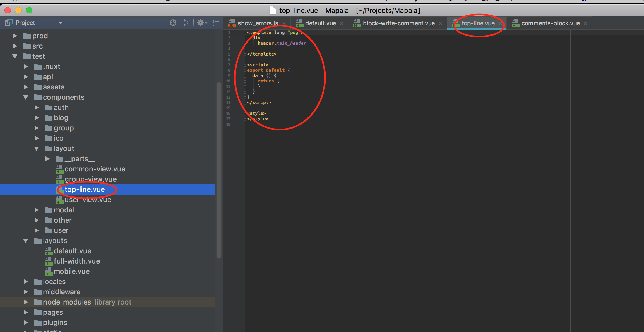Screen dimensions: 644x332
Task: Expand the src folder
Action: point(15,46)
